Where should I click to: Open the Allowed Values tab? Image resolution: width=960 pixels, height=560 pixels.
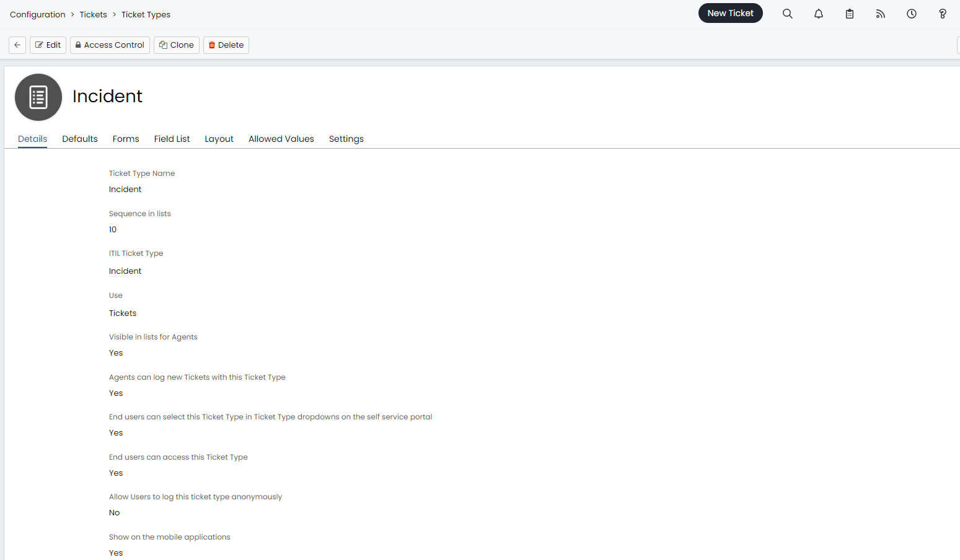pyautogui.click(x=281, y=139)
